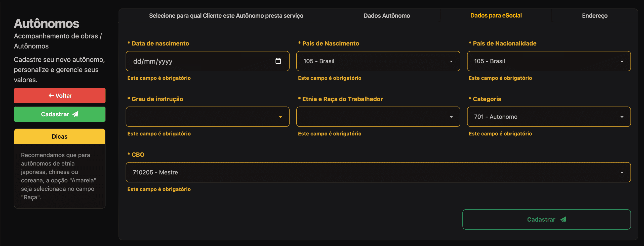Click the yellow Dicas panel header
Viewport: 644px width, 246px height.
[60, 137]
